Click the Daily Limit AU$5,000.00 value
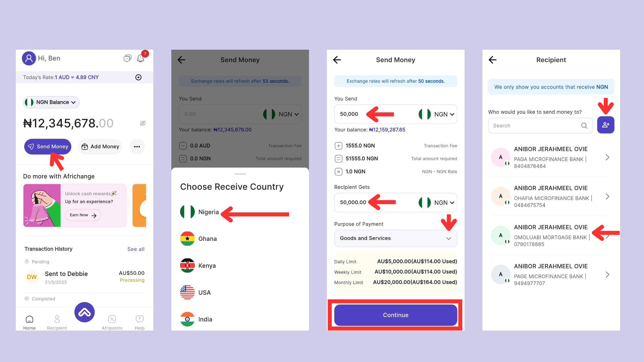The height and width of the screenshot is (362, 644). coord(417,261)
